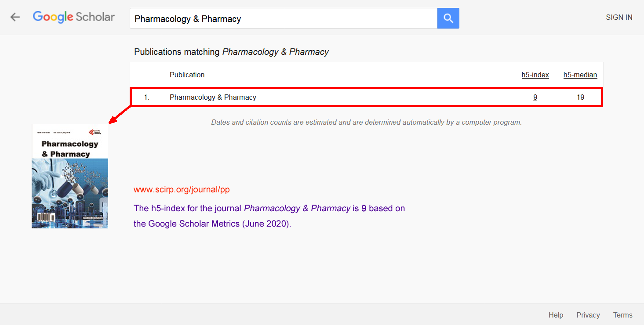The height and width of the screenshot is (325, 644).
Task: Click the Publication column header
Action: pos(187,75)
